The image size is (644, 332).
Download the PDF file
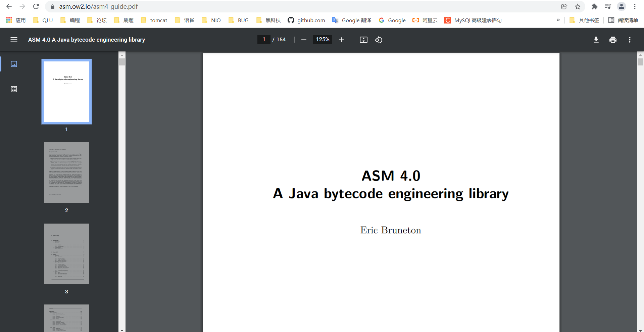click(x=596, y=40)
